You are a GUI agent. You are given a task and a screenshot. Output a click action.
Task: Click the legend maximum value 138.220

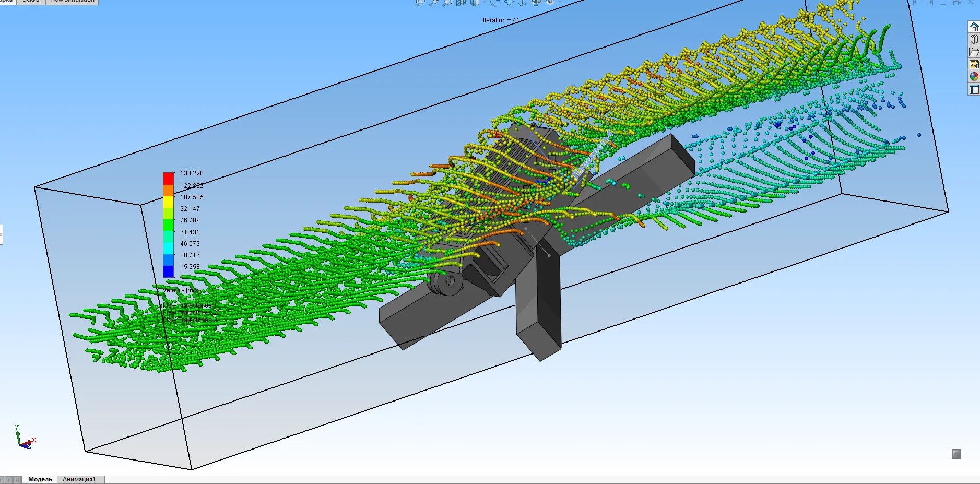pos(192,173)
